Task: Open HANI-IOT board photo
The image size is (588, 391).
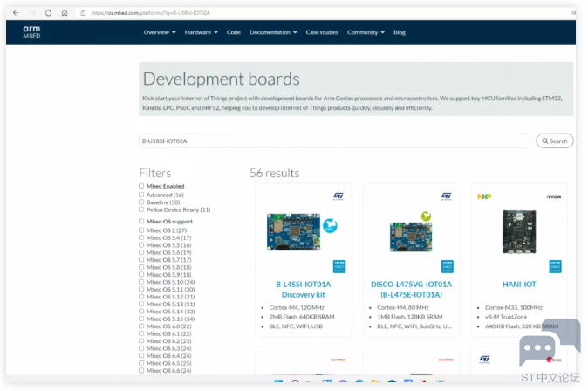Action: pyautogui.click(x=519, y=232)
